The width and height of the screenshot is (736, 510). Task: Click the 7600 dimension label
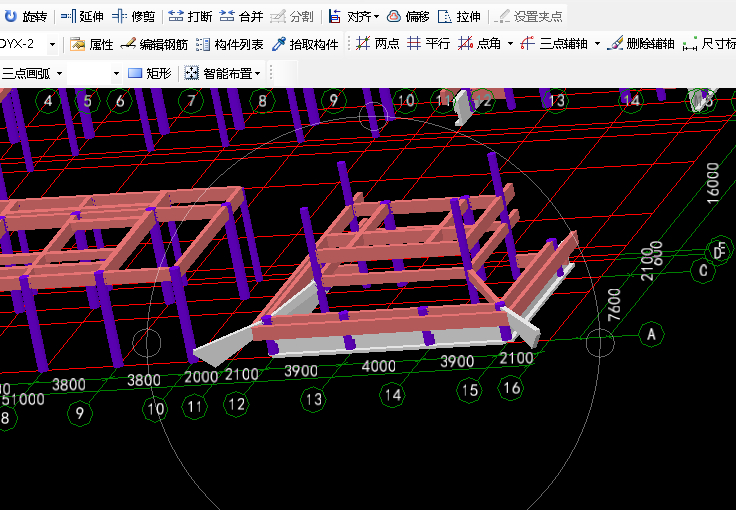click(x=614, y=305)
